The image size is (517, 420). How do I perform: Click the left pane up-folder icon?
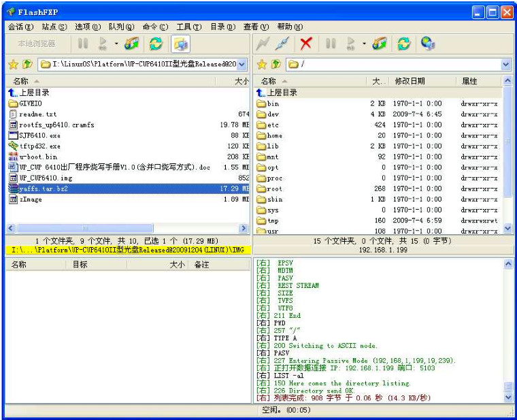[27, 64]
